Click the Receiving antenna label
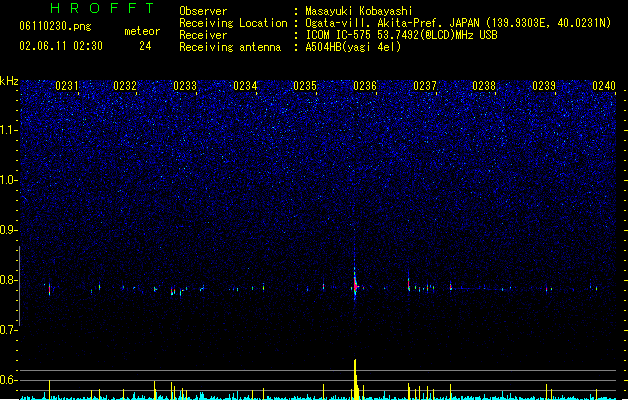The height and width of the screenshot is (400, 629). (x=230, y=47)
